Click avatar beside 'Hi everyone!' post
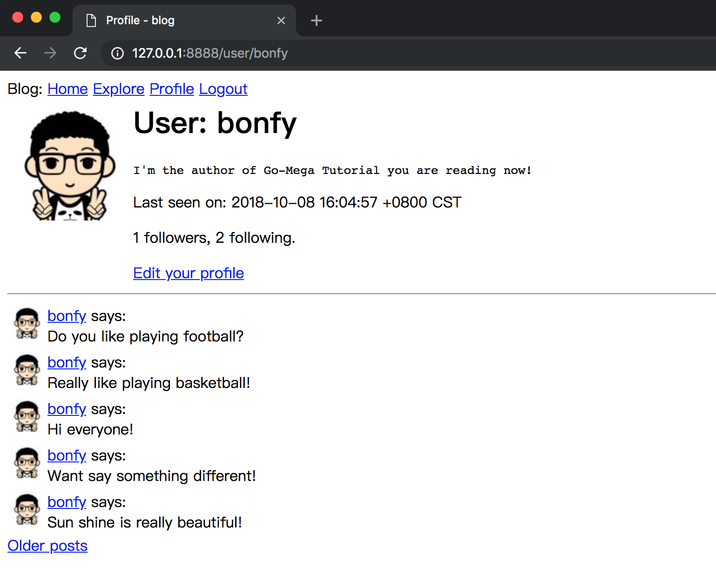716x588 pixels. point(27,416)
